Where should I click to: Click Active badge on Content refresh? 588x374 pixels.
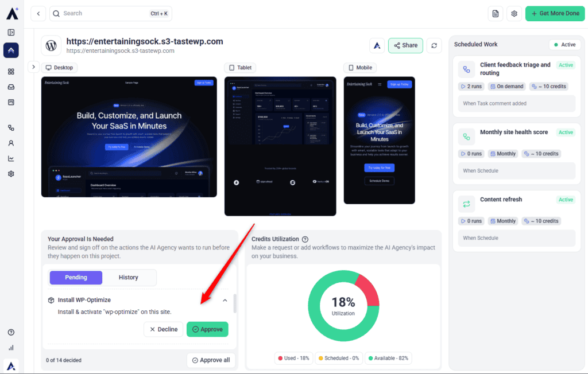(566, 200)
